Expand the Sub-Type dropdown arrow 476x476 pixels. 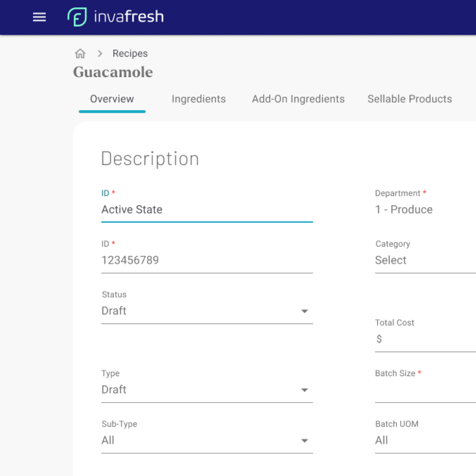click(x=305, y=440)
